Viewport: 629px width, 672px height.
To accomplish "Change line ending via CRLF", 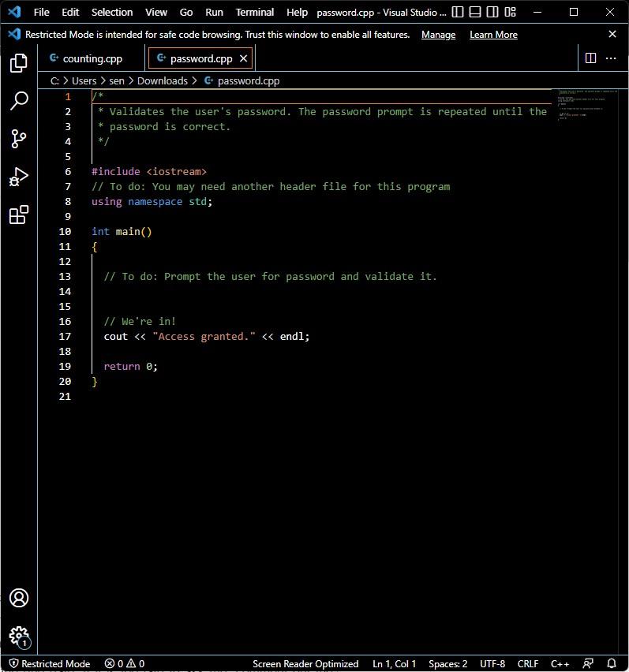I will pyautogui.click(x=528, y=663).
